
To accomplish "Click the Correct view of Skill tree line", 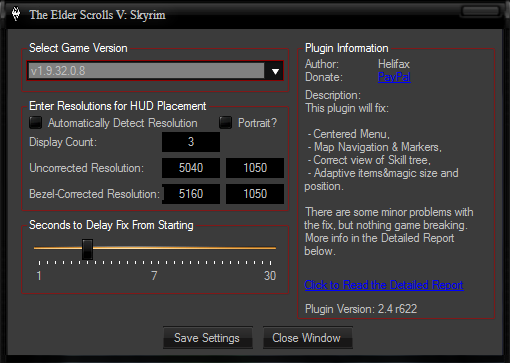I will coord(369,160).
